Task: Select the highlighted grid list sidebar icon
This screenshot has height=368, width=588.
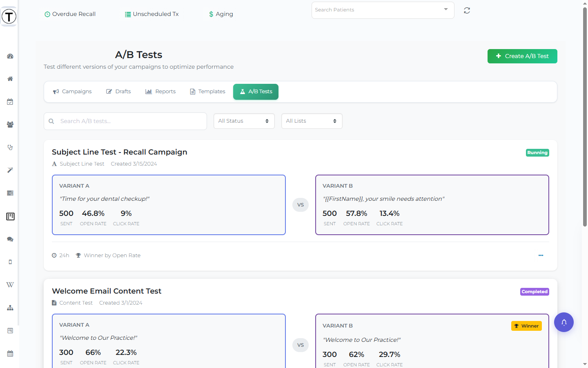Action: pos(10,216)
